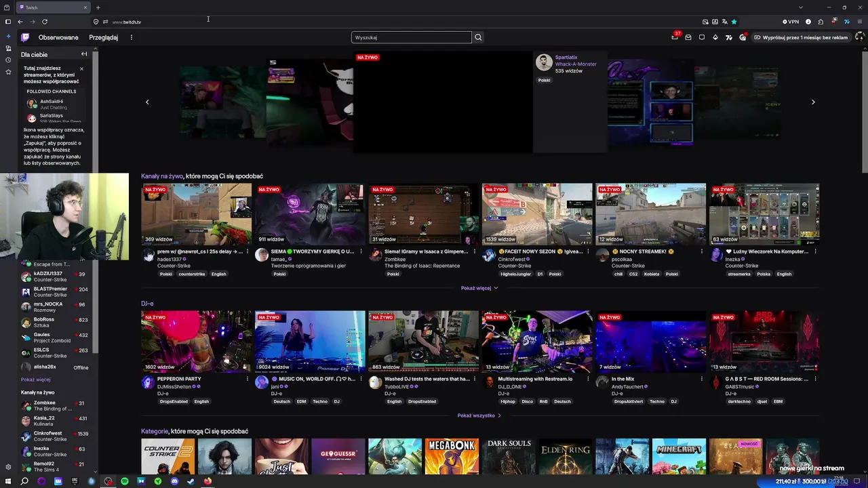
Task: Select BLASTPremier channel in sidebar
Action: pos(56,291)
